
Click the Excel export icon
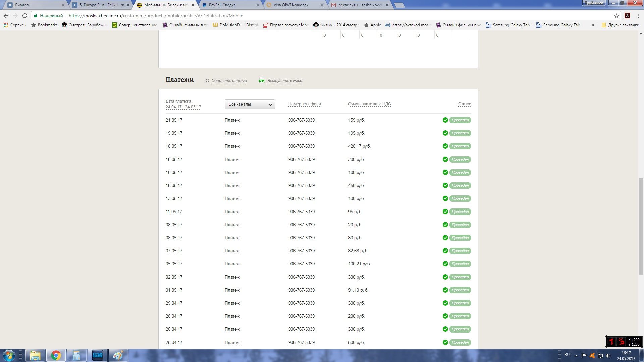262,81
